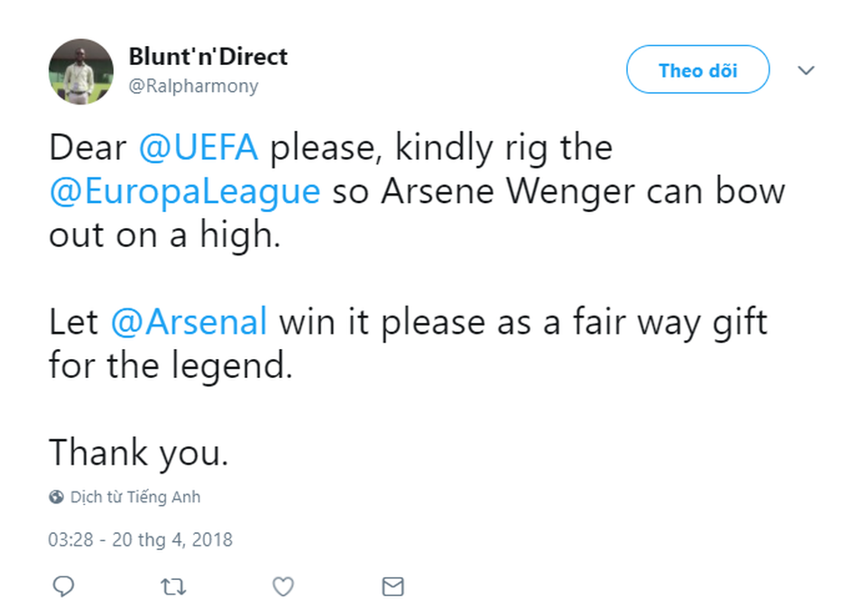Open the @Arsenal mention link

(x=189, y=321)
